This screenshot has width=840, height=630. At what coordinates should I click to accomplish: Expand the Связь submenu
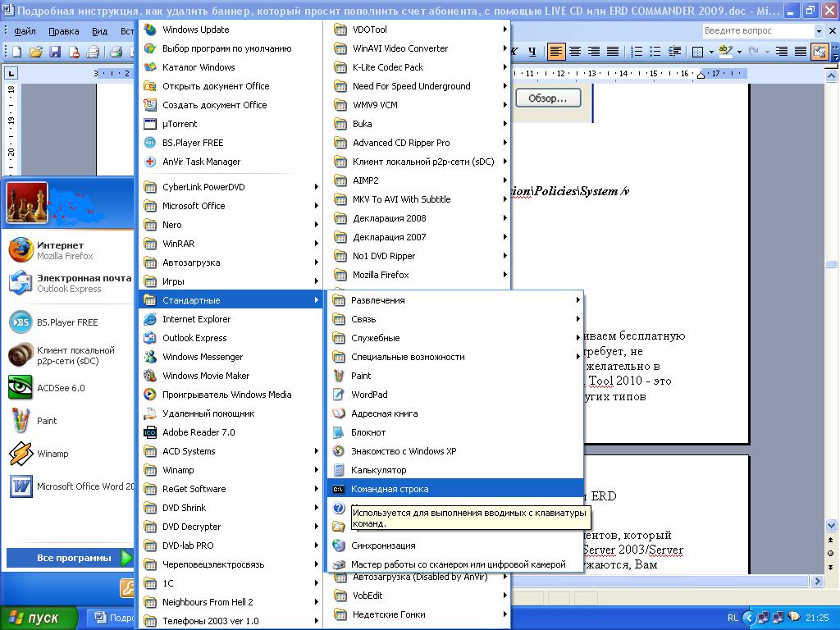(x=454, y=319)
